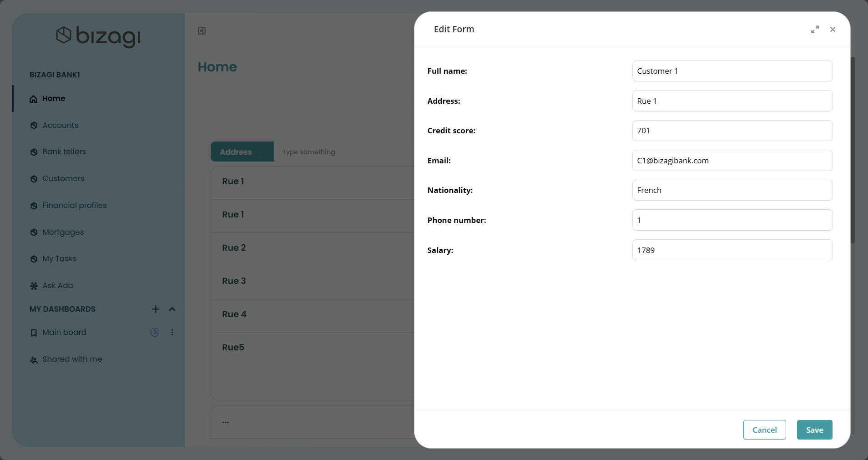Click the Type something search field
Screen dimensions: 868x460
point(308,152)
